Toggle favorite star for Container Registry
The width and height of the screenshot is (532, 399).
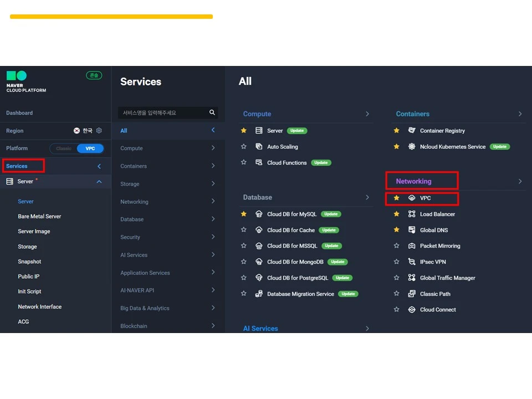tap(396, 131)
